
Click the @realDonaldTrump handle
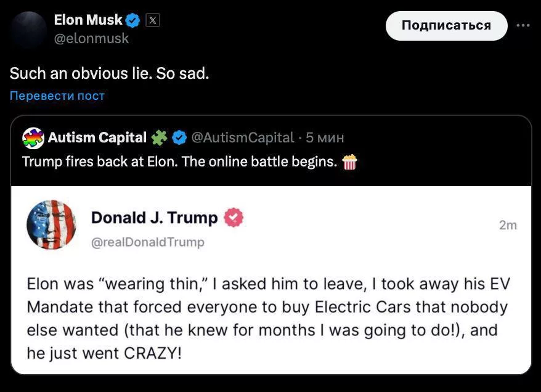point(147,242)
